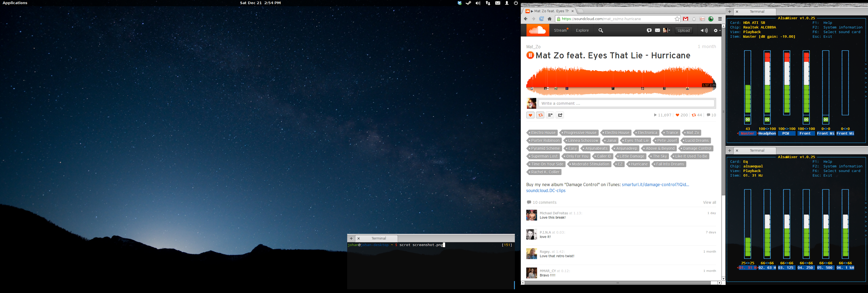Click the browser forward arrow

(534, 19)
